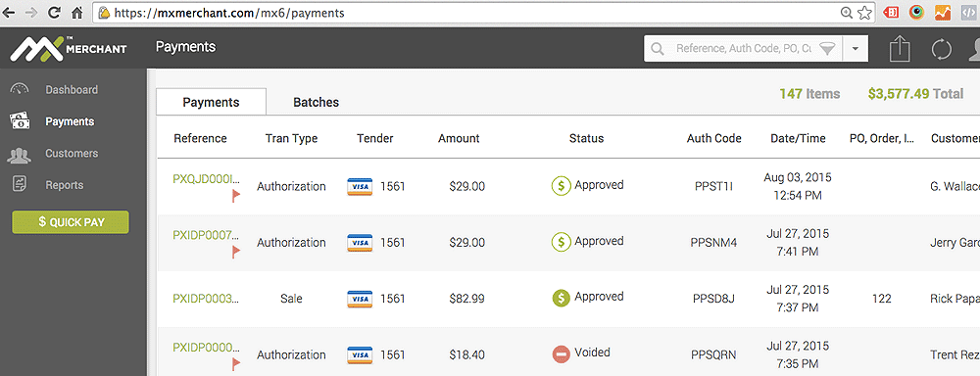This screenshot has height=376, width=980.
Task: Open Dashboard from the sidebar
Action: click(x=72, y=90)
